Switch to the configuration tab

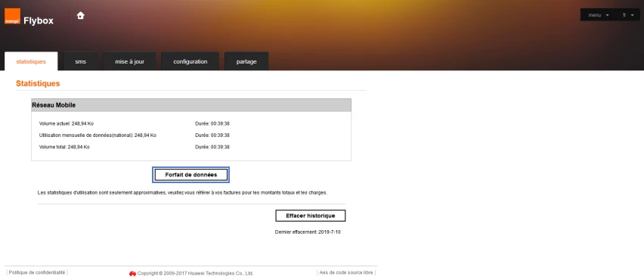190,61
